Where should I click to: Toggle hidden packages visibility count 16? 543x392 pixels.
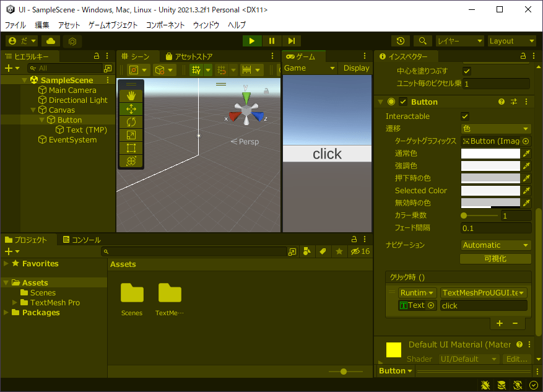[360, 251]
